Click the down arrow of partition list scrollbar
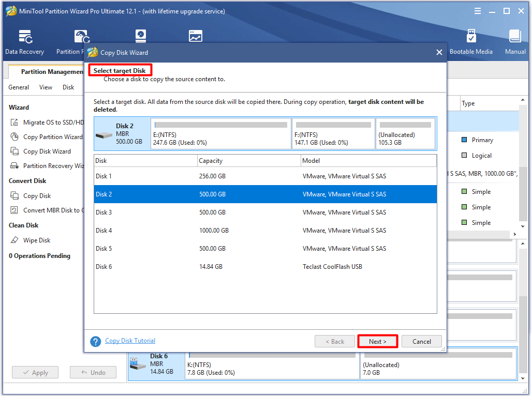The width and height of the screenshot is (532, 396). [x=523, y=226]
